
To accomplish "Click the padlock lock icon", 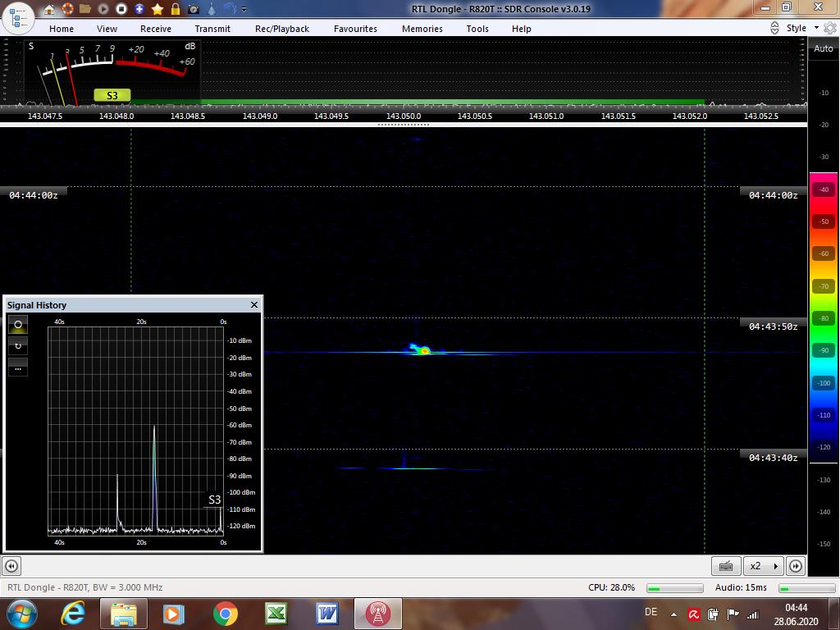I will [176, 9].
